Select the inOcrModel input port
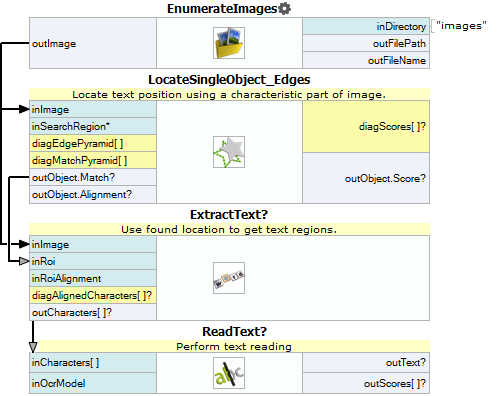500x396 pixels. [x=93, y=383]
